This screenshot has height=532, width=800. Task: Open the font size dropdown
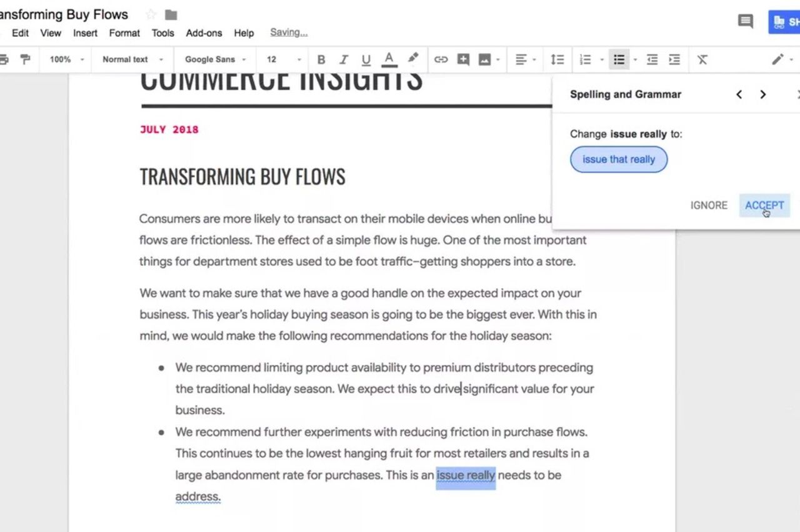[281, 59]
